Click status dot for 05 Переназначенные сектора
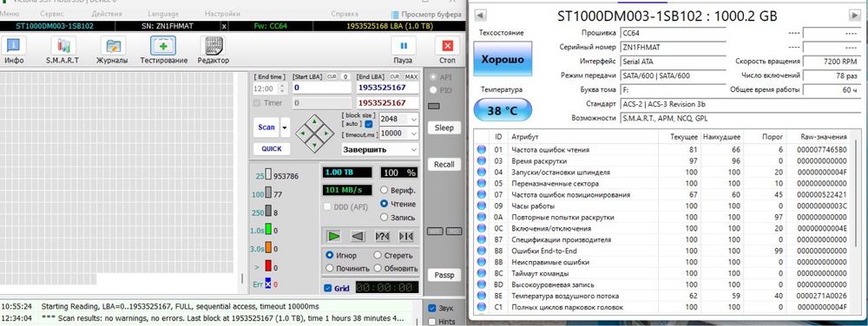Image resolution: width=868 pixels, height=326 pixels. 482,183
